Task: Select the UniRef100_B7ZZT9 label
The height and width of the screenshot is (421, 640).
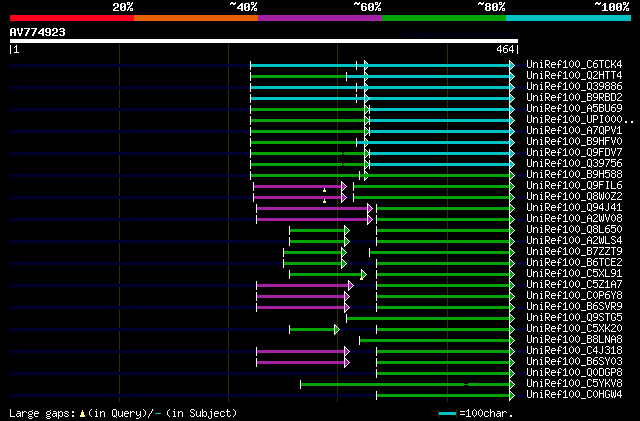Action: (574, 252)
